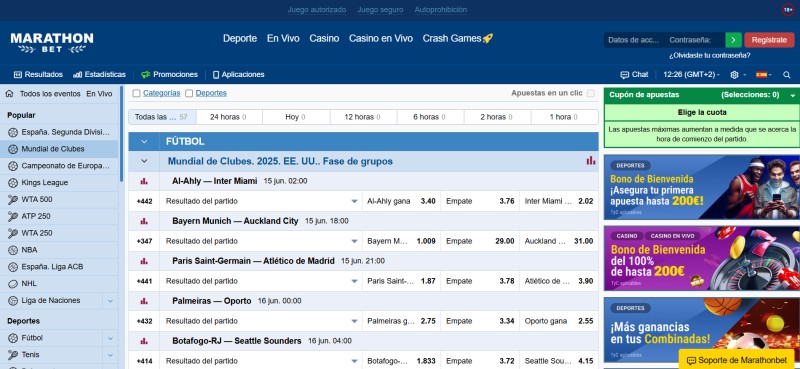Image resolution: width=800 pixels, height=369 pixels.
Task: Open Casino en Vivo section
Action: 381,38
